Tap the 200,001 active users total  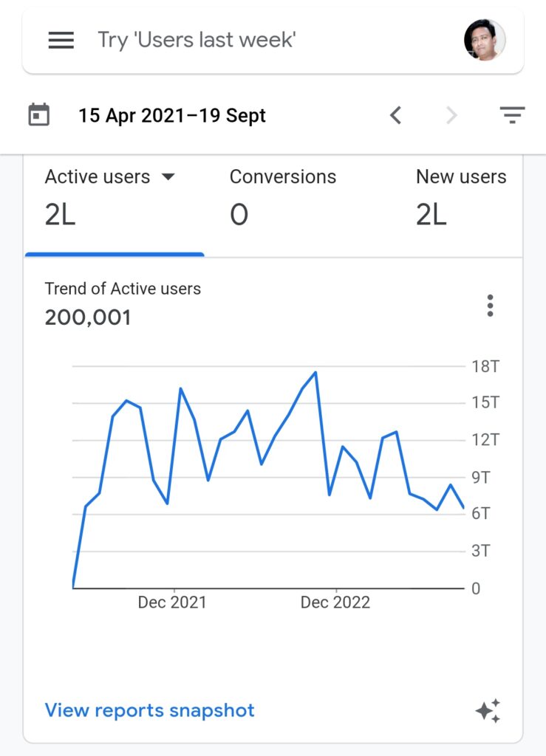(88, 318)
